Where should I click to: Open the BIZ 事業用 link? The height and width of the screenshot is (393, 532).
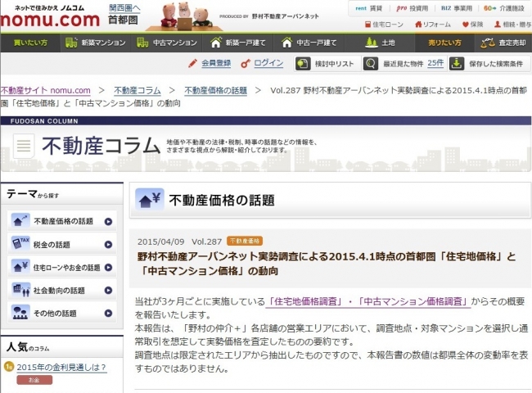tap(457, 8)
